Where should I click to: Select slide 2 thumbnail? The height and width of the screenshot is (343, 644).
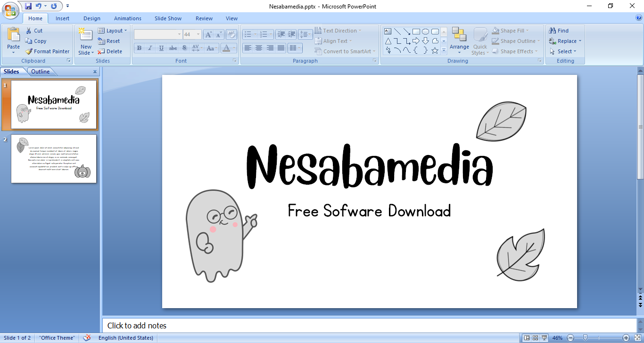(54, 159)
